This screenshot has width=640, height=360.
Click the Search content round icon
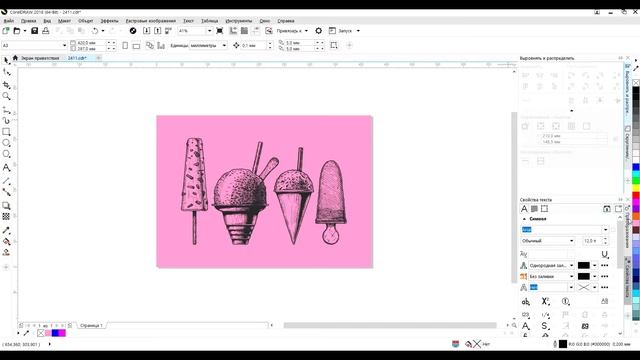click(133, 31)
